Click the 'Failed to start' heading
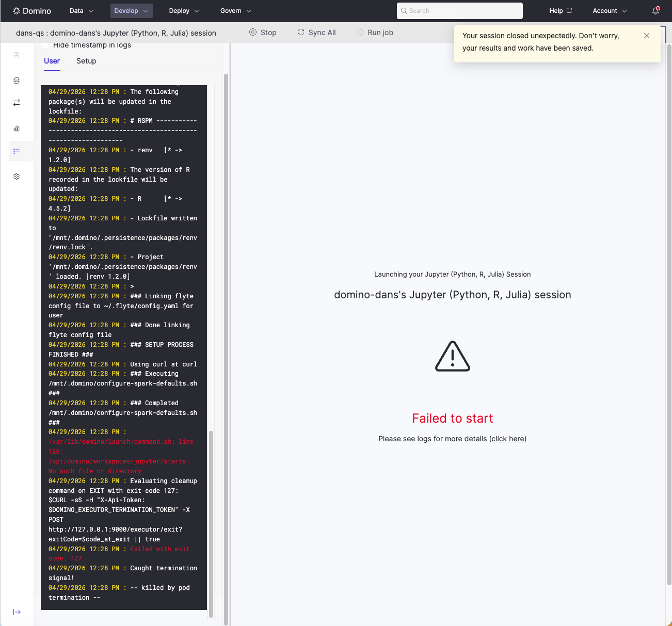Image resolution: width=672 pixels, height=626 pixels. pos(453,419)
